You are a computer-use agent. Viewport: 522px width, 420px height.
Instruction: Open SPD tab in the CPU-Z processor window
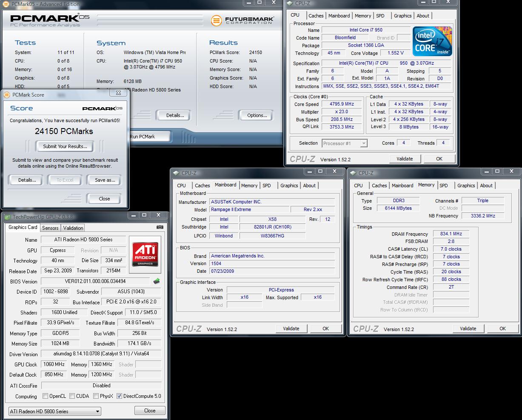pos(380,16)
